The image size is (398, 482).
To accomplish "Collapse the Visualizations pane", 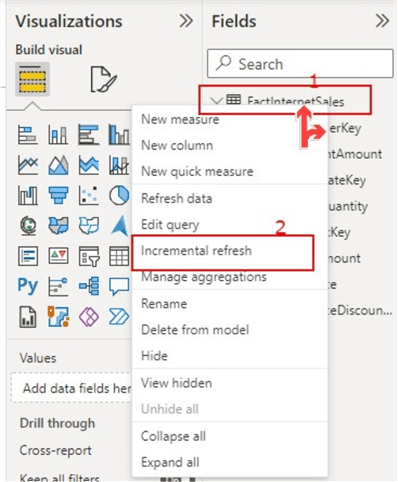I will [x=186, y=21].
